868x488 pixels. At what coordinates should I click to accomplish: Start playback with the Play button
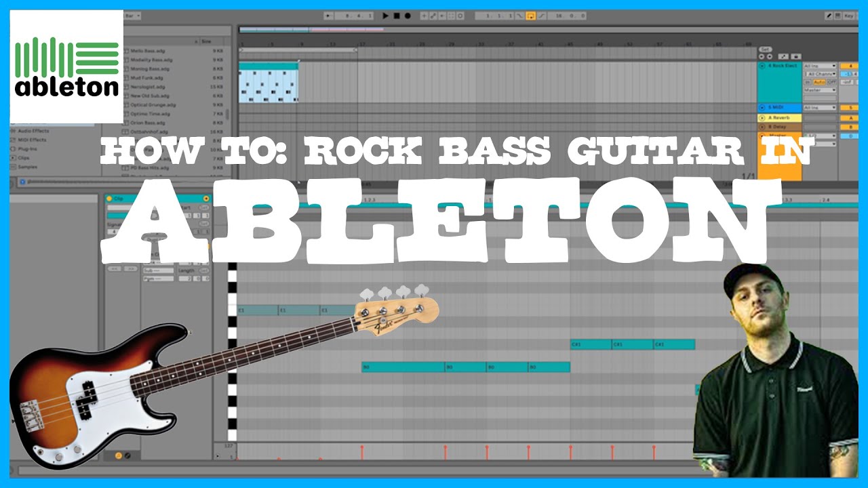coord(385,16)
